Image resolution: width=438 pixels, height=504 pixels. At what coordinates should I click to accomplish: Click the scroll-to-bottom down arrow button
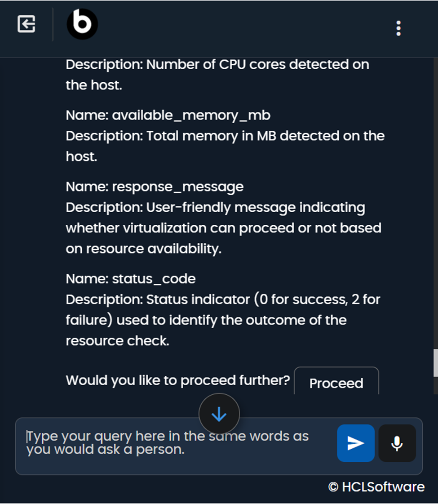(219, 414)
